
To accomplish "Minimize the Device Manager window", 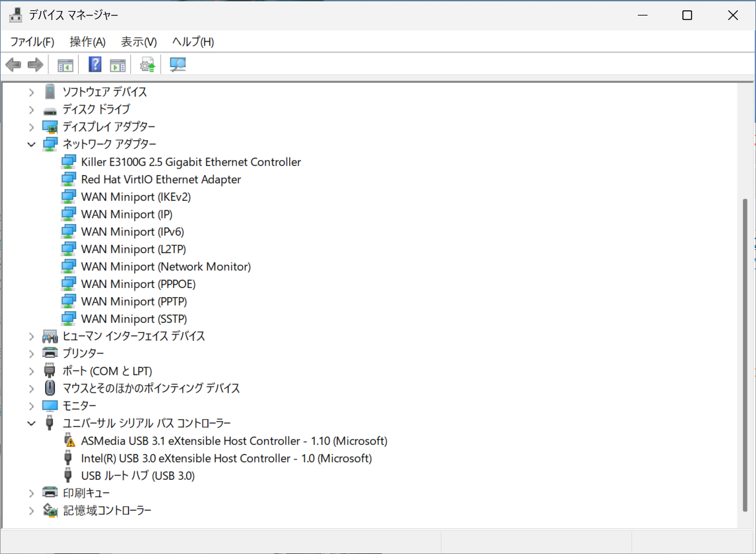I will (642, 15).
